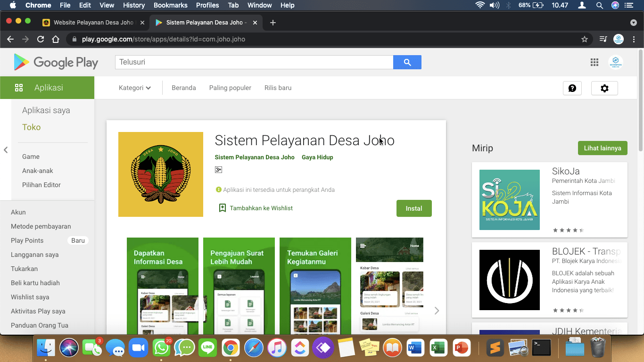Open Terminal from the Dock

pos(541,348)
